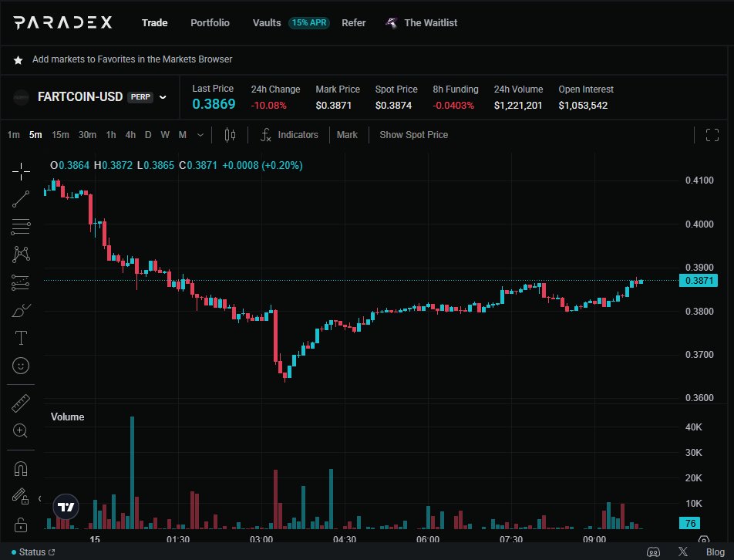
Task: Expand more time intervals chevron
Action: [x=200, y=135]
